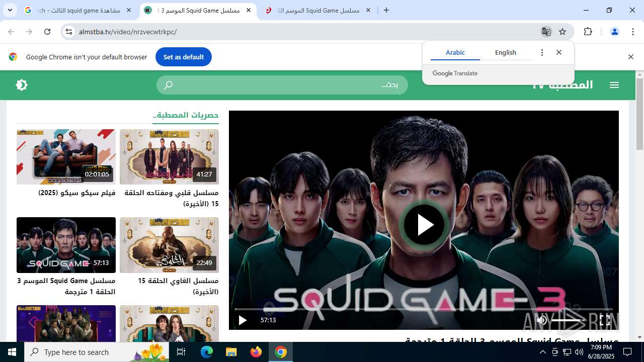This screenshot has width=644, height=362.
Task: Click the Google Translate icon in address bar
Action: (546, 32)
